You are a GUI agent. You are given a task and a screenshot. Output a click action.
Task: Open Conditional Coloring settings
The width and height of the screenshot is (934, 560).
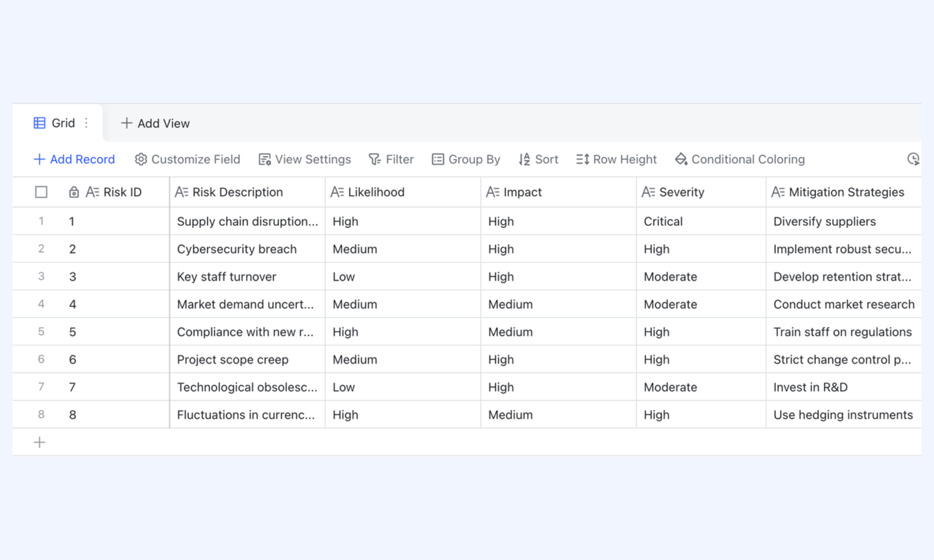click(740, 160)
